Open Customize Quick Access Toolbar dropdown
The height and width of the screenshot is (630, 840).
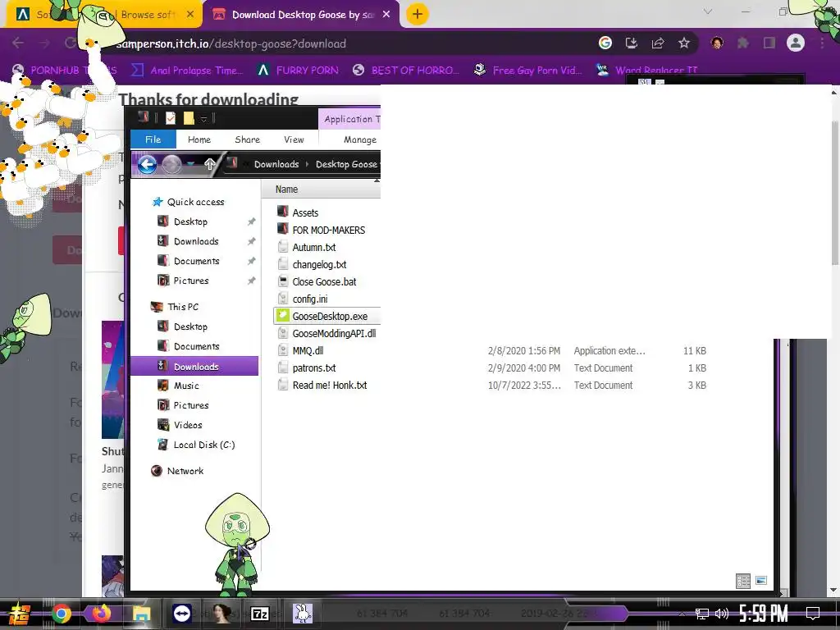204,118
